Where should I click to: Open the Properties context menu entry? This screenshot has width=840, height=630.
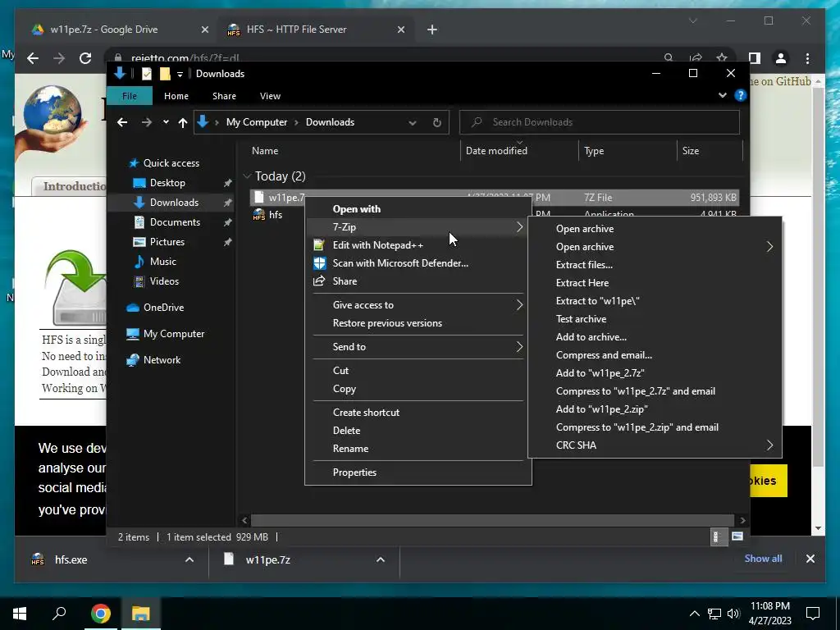click(354, 472)
